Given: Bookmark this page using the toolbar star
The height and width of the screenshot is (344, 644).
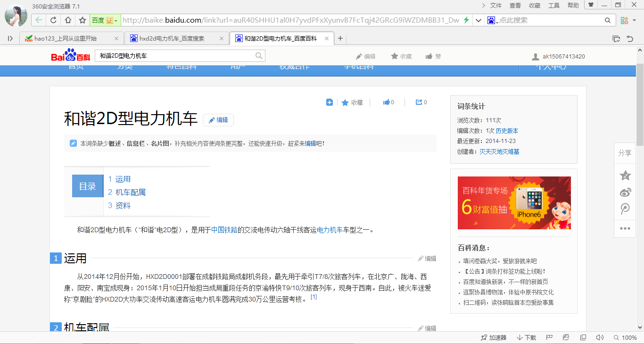Looking at the screenshot, I should 83,20.
